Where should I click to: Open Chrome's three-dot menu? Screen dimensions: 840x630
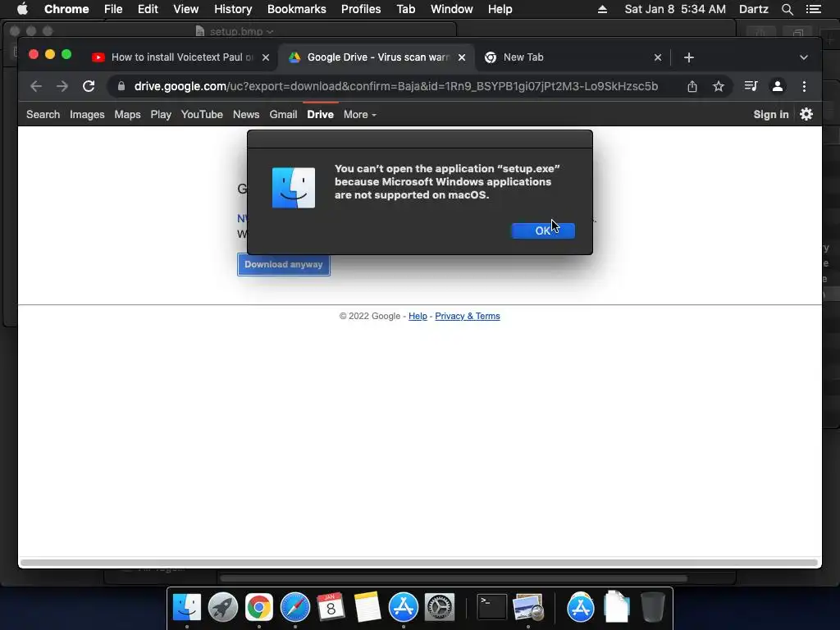[x=804, y=86]
